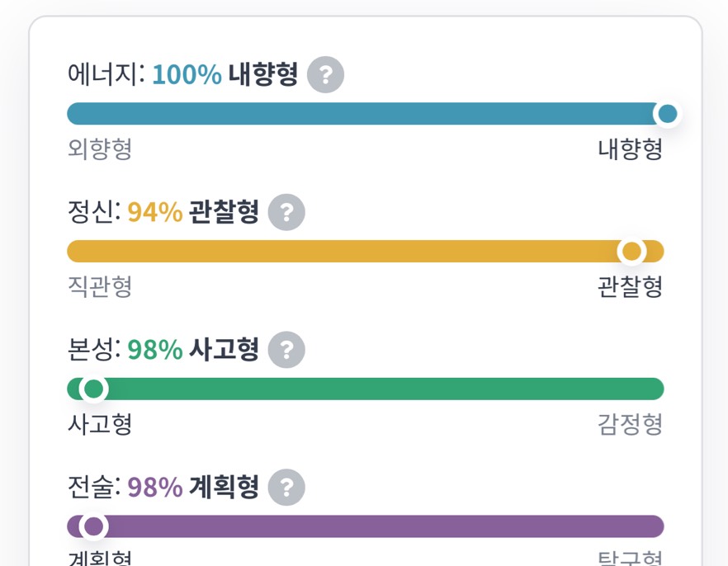Image resolution: width=728 pixels, height=566 pixels.
Task: Select the 사고형 label under green bar
Action: point(100,424)
